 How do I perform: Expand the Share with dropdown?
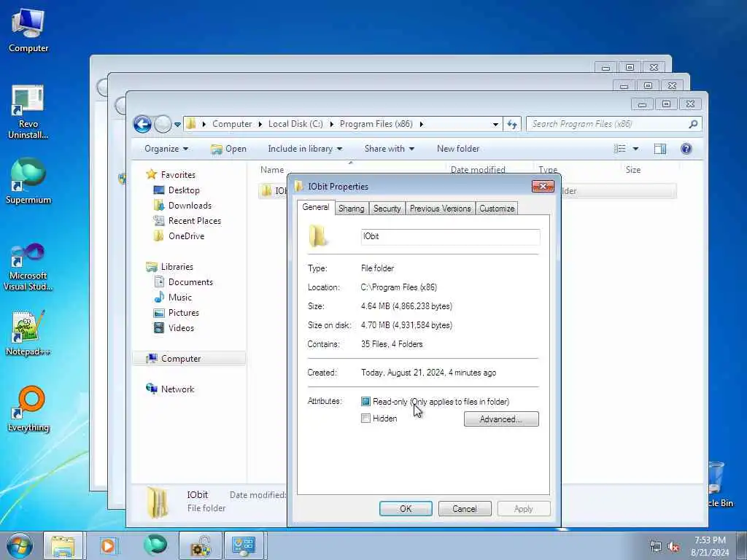coord(390,149)
